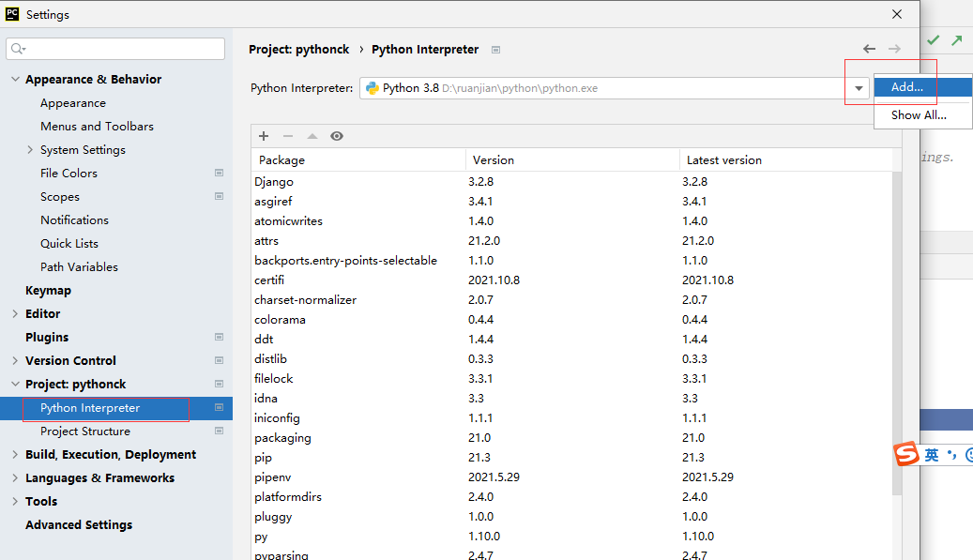Expand the Tools section

pyautogui.click(x=16, y=501)
